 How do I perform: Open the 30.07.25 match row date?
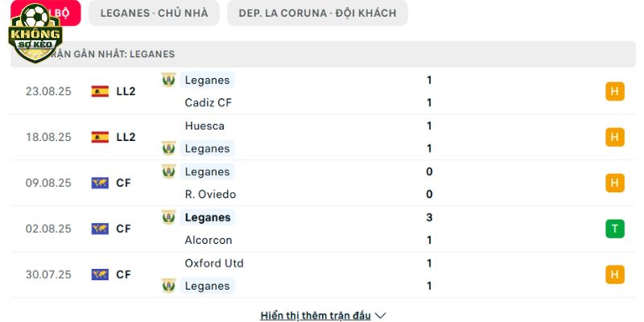coord(48,275)
